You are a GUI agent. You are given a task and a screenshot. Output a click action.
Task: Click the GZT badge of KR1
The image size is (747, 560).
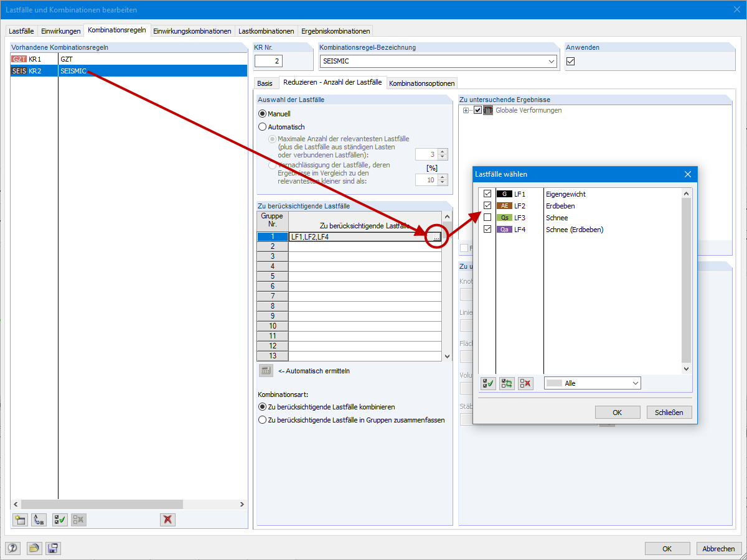[19, 59]
